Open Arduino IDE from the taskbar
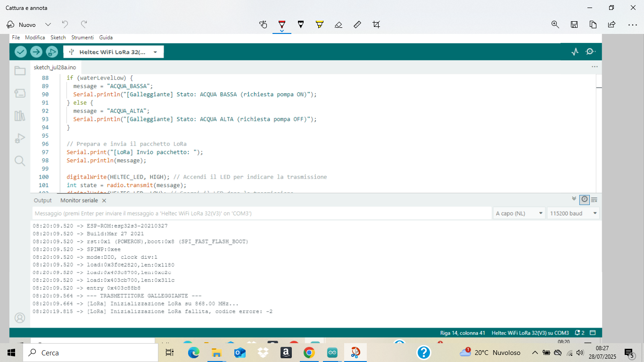Viewport: 644px width, 362px height. pyautogui.click(x=332, y=353)
